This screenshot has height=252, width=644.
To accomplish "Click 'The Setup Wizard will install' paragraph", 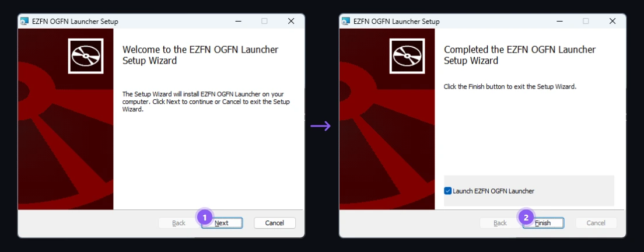I will point(206,101).
